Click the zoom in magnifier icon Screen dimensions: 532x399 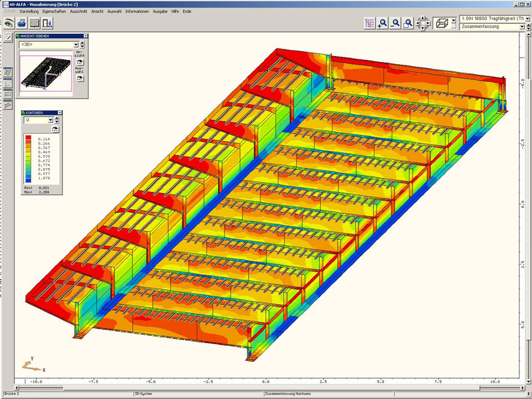[382, 23]
